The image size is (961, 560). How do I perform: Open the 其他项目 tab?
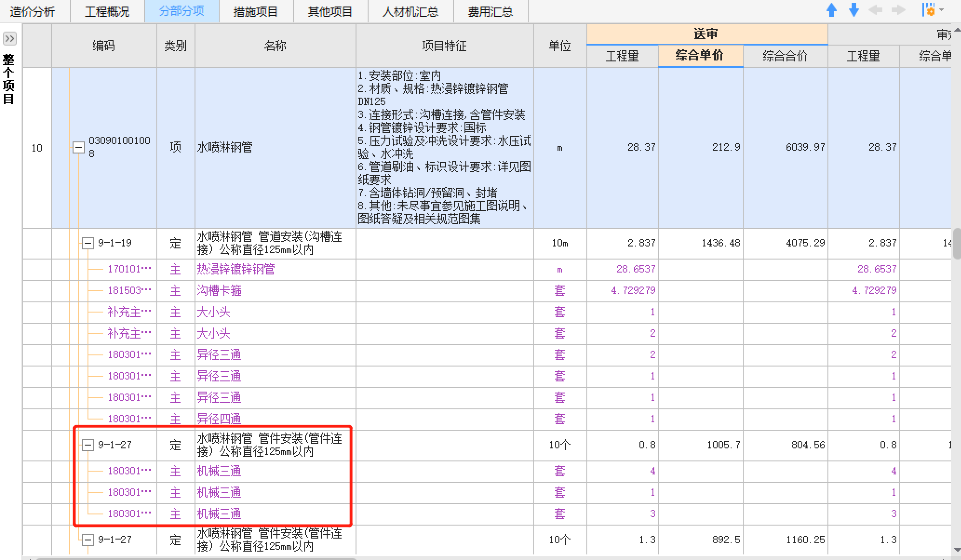tap(330, 12)
